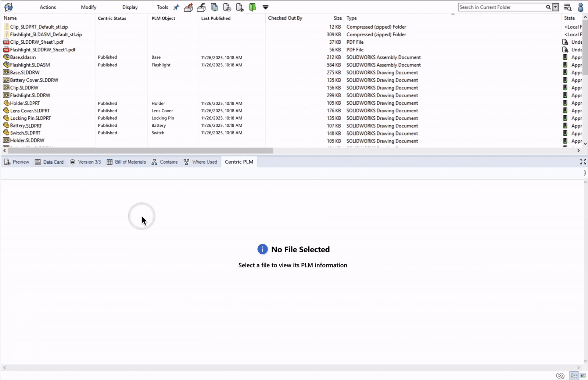Click the magnifier search button

548,7
